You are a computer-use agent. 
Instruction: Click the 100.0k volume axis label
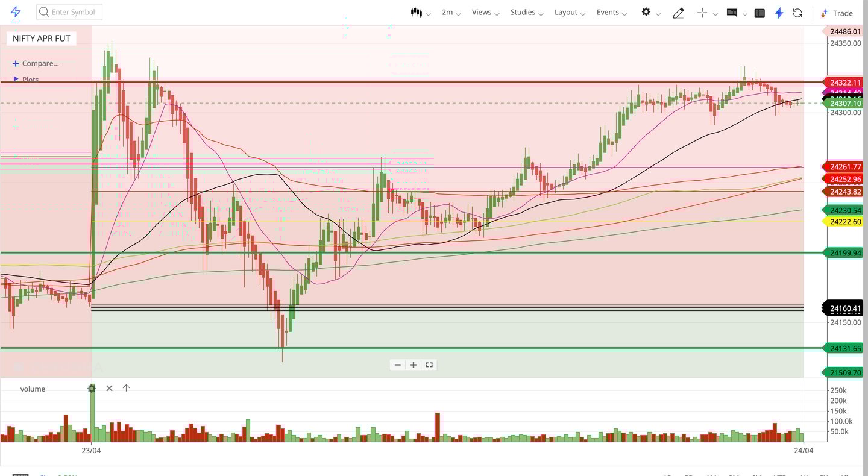[x=841, y=421]
